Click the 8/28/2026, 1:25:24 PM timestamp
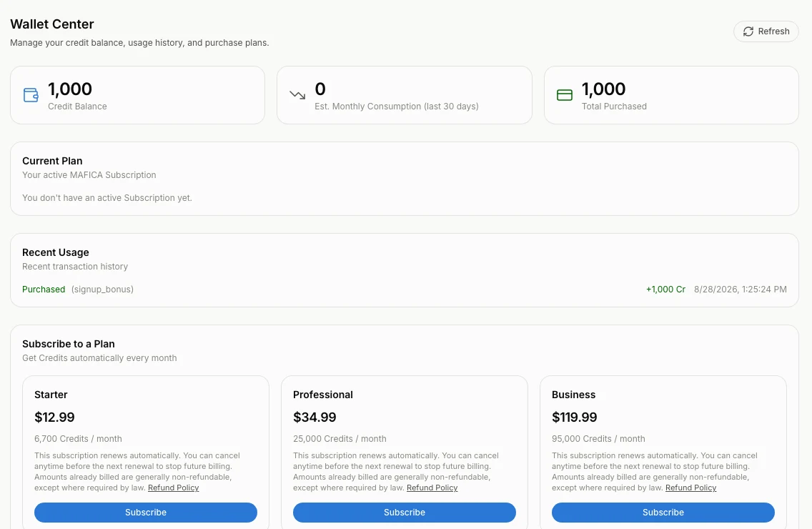Screen dimensions: 812x529 (740, 289)
